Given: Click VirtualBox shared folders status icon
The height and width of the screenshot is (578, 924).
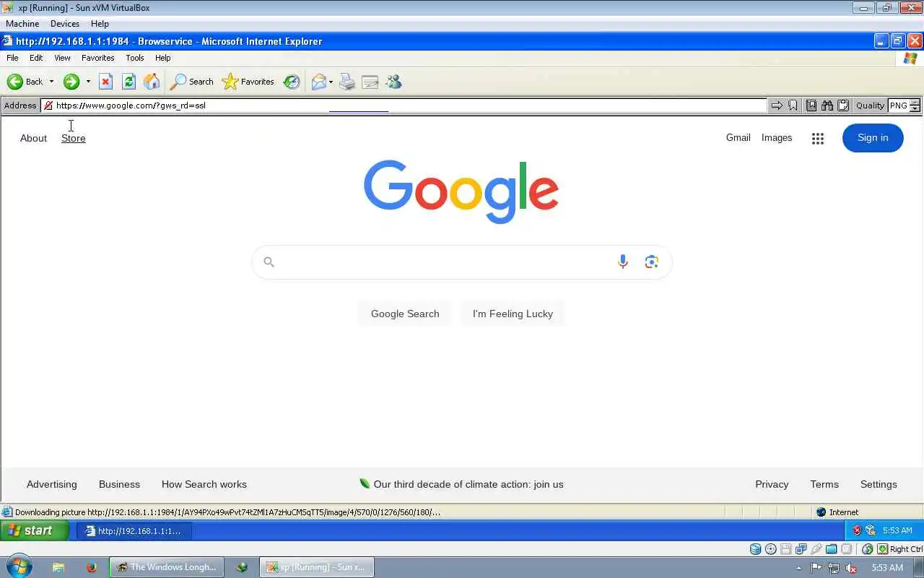Looking at the screenshot, I should coord(832,549).
